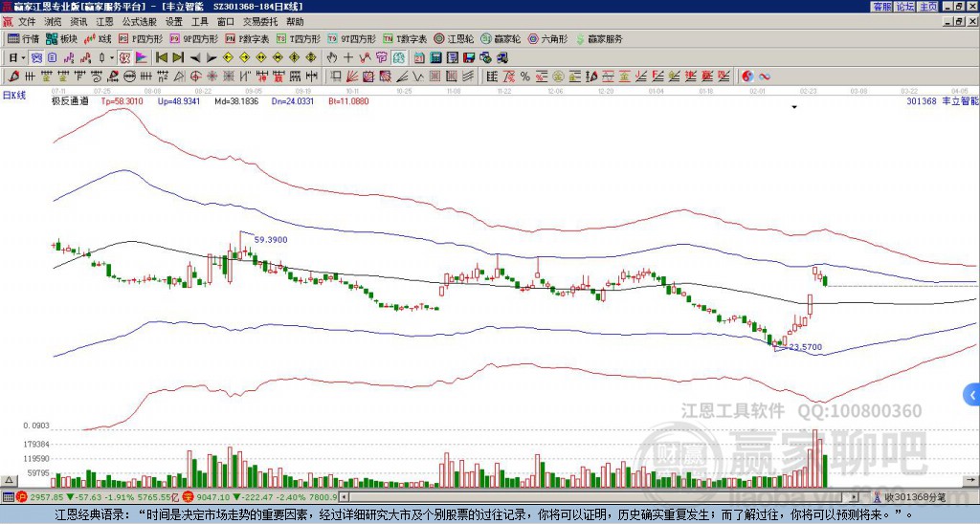
Task: Open the 交易委托 menu
Action: click(260, 22)
